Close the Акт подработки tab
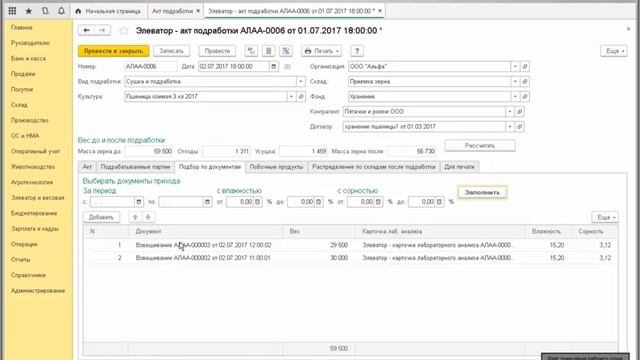Screen dimensions: 640x360 click(x=198, y=11)
